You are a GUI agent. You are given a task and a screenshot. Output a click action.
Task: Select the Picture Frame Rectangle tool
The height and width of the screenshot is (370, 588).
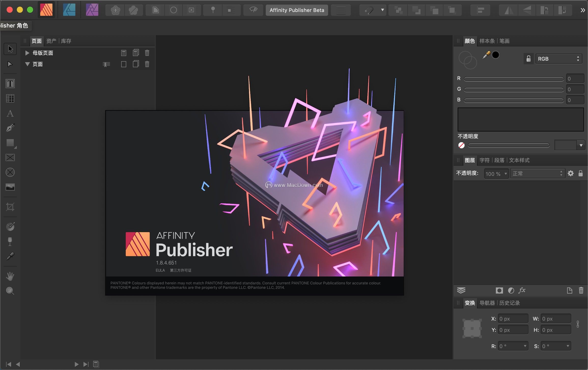click(x=10, y=158)
